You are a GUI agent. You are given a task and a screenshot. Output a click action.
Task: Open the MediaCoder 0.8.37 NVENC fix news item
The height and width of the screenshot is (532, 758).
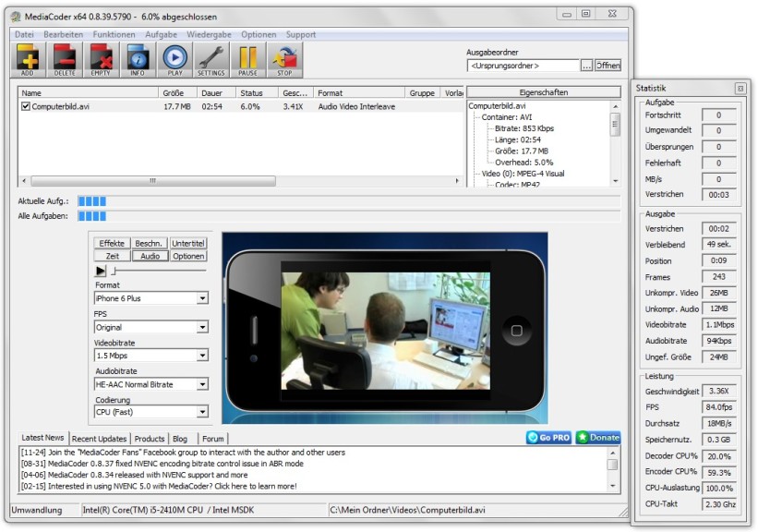[162, 464]
